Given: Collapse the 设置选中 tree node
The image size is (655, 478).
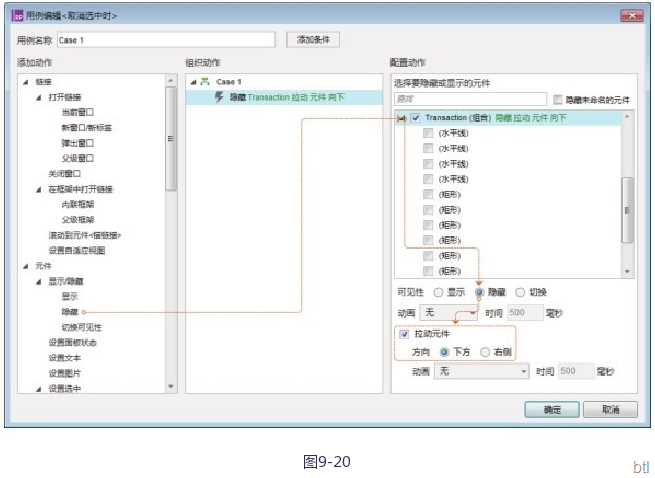Looking at the screenshot, I should coord(39,389).
